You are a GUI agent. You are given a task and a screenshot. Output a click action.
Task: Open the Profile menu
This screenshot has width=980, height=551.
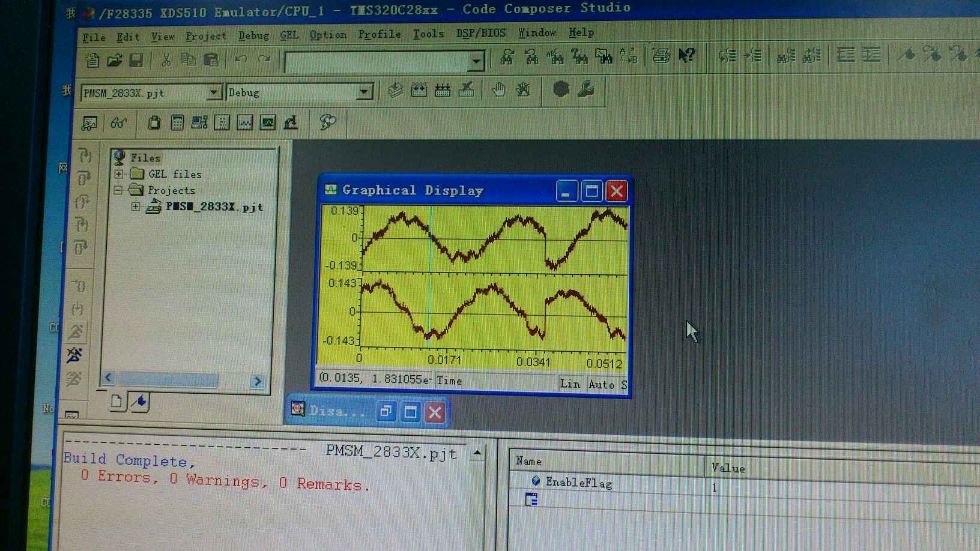[380, 34]
